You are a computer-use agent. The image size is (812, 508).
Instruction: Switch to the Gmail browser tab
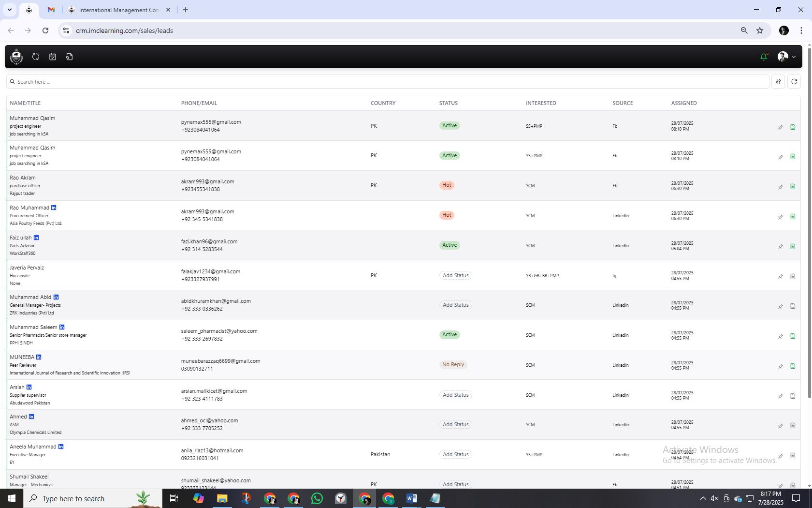point(51,10)
